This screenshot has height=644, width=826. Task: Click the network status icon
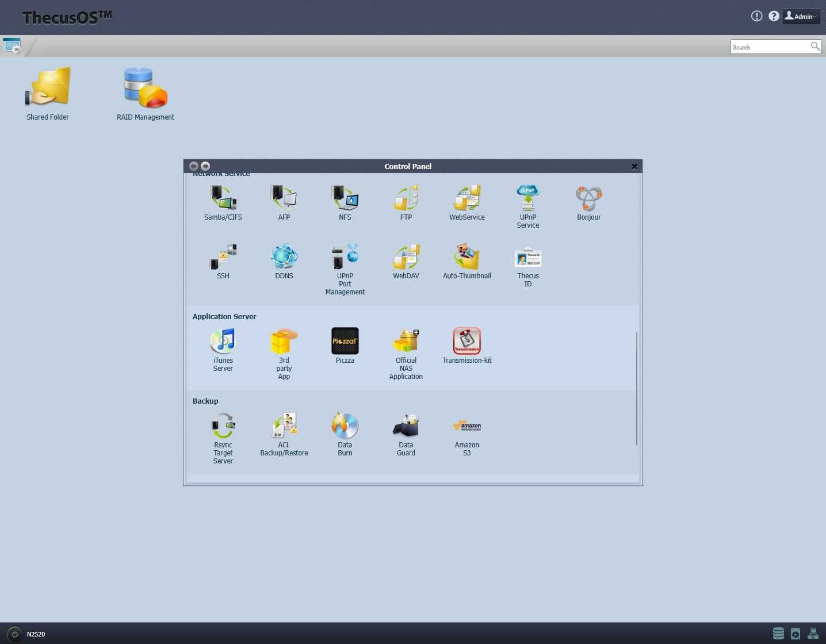813,634
